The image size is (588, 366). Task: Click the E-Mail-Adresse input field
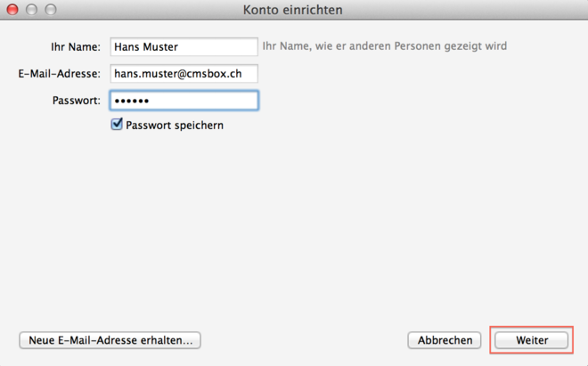click(183, 73)
